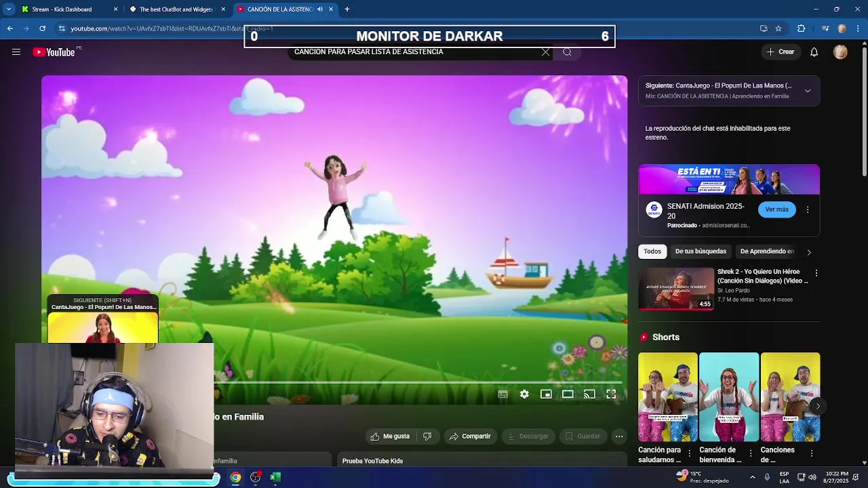The image size is (868, 488).
Task: Open Next video preview CantaJuego thumbnail
Action: point(102,327)
